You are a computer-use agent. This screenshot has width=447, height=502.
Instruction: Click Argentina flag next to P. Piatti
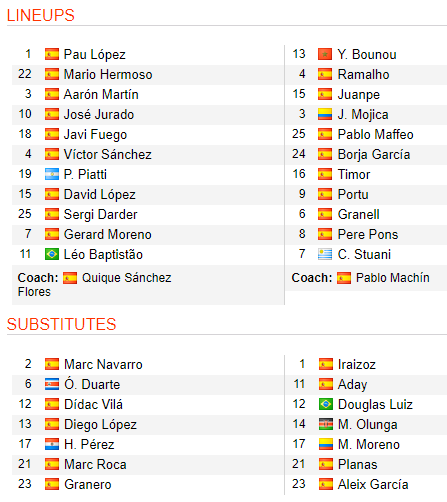pos(52,174)
